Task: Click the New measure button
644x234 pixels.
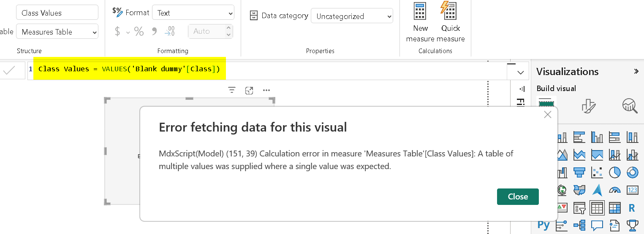Action: tap(420, 22)
